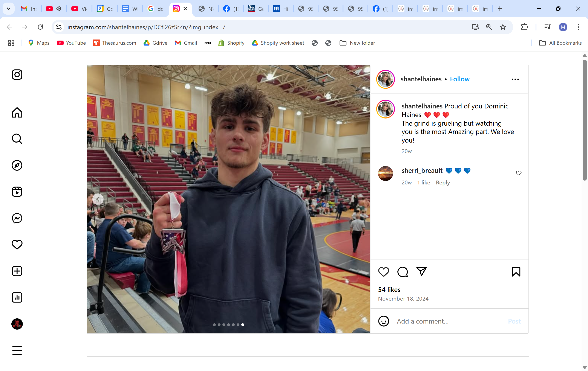Open Instagram Reels from the sidebar
This screenshot has width=588, height=371.
tap(17, 192)
